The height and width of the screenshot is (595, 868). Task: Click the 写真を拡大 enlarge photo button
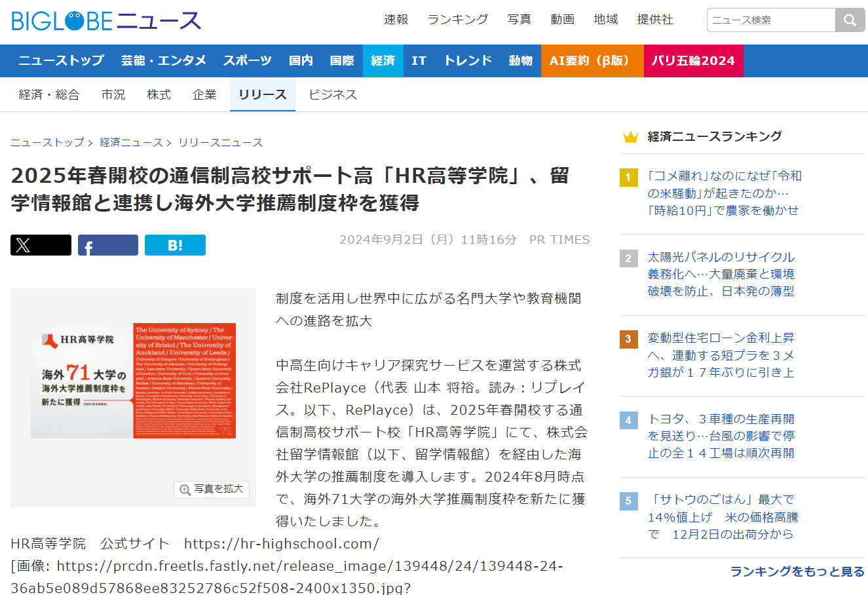pyautogui.click(x=212, y=489)
